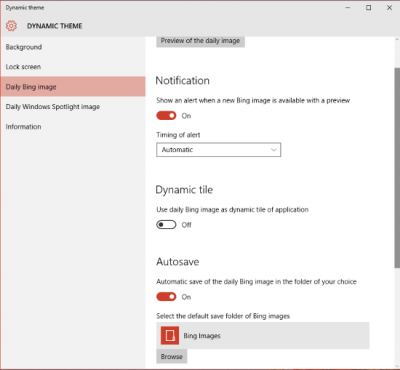Enable the Dynamic tile toggle
Image resolution: width=400 pixels, height=370 pixels.
166,225
